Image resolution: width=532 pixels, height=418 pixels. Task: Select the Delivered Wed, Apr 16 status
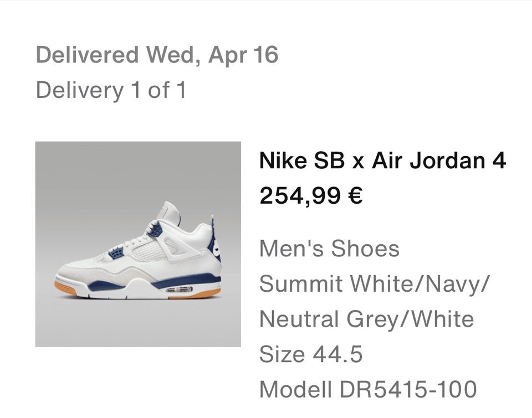pyautogui.click(x=157, y=55)
